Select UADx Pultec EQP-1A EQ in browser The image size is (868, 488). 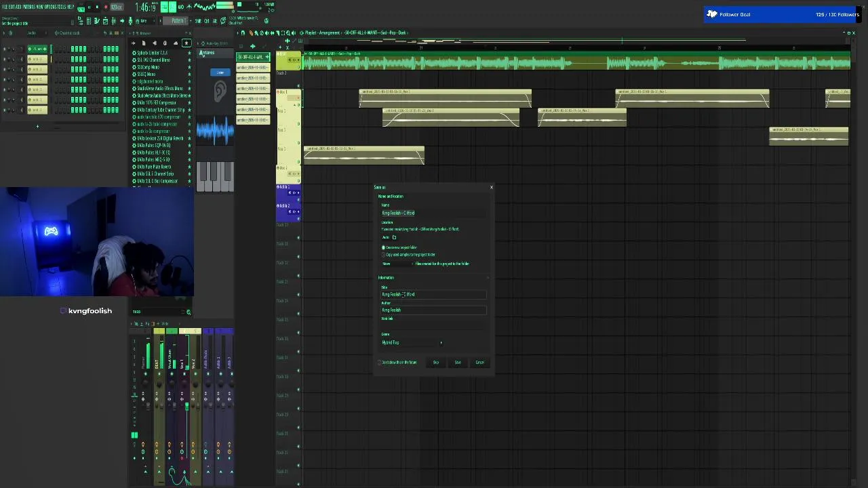pyautogui.click(x=153, y=145)
